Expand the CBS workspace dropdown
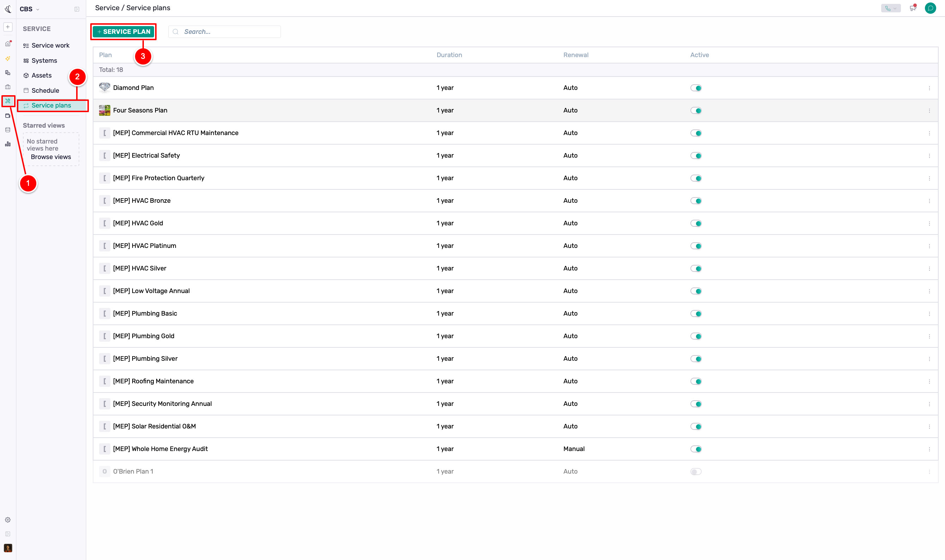Screen dimensions: 945x560 click(29, 9)
